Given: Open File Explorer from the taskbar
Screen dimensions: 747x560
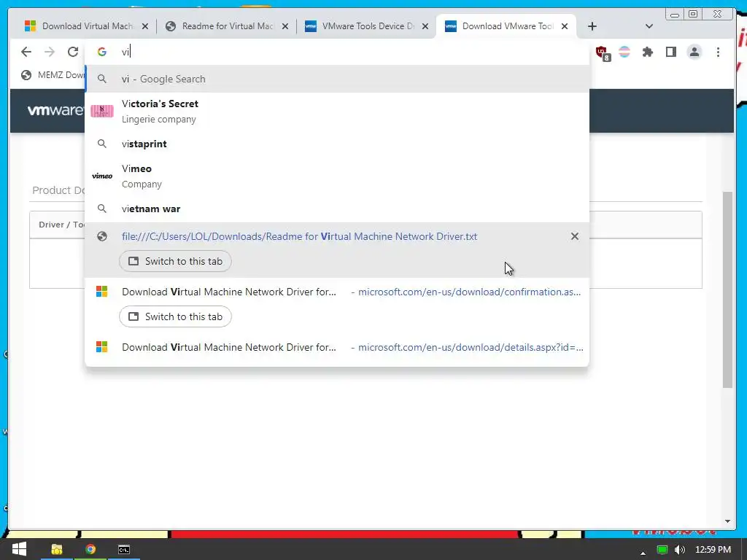Looking at the screenshot, I should pos(57,550).
